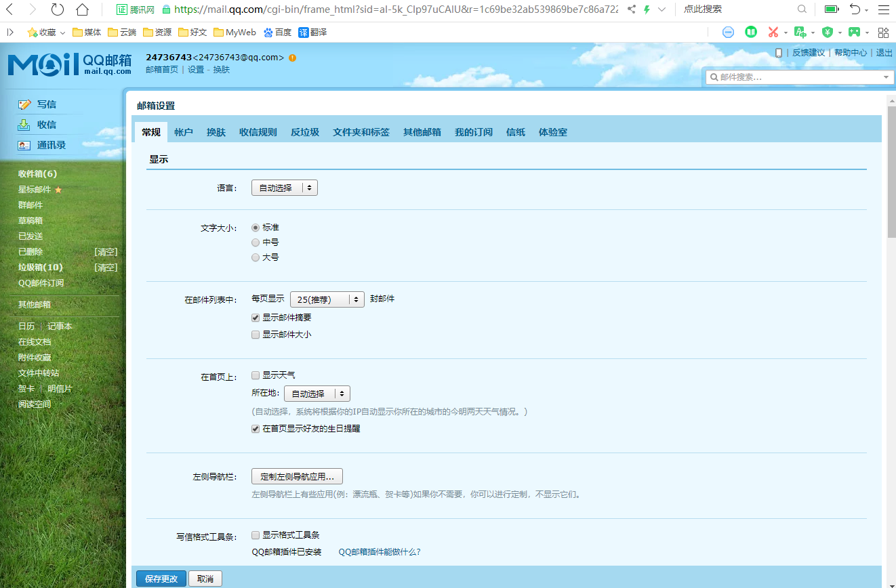
Task: Open the 每页显示 per-page dropdown
Action: point(327,299)
